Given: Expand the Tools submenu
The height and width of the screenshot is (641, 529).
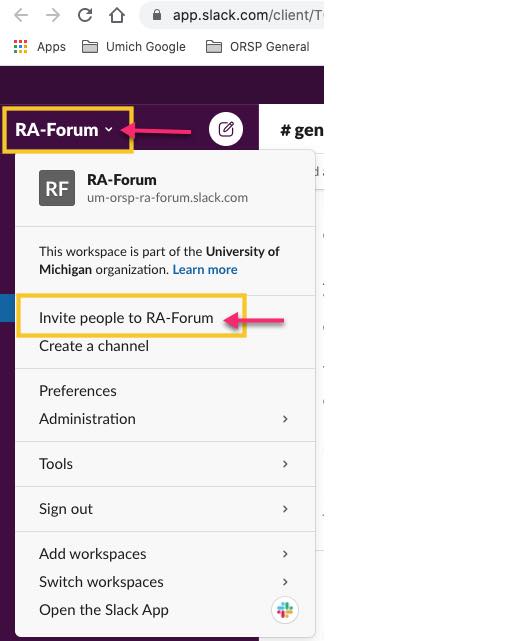Looking at the screenshot, I should pyautogui.click(x=165, y=464).
